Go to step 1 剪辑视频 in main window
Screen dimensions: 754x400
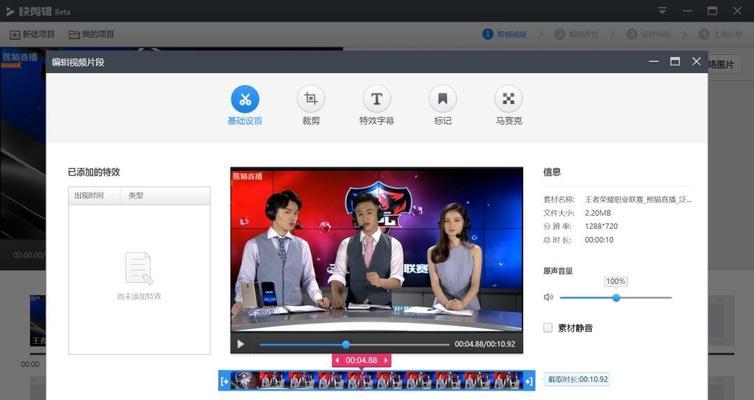(504, 35)
